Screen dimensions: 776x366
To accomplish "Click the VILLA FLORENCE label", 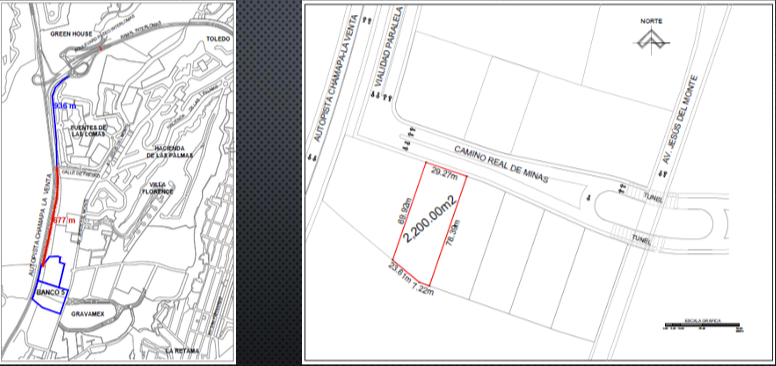I will coord(158,188).
